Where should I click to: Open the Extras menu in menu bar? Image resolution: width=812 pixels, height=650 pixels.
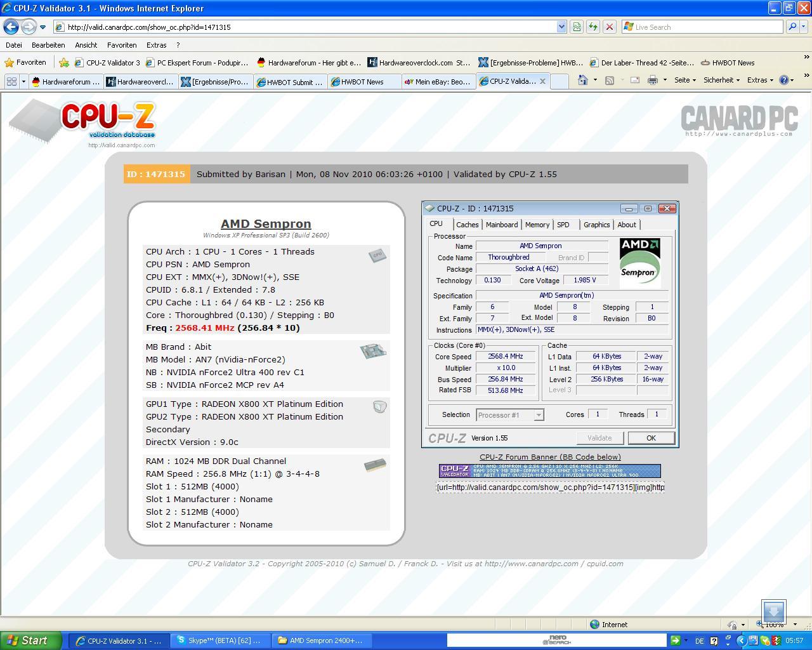click(156, 45)
